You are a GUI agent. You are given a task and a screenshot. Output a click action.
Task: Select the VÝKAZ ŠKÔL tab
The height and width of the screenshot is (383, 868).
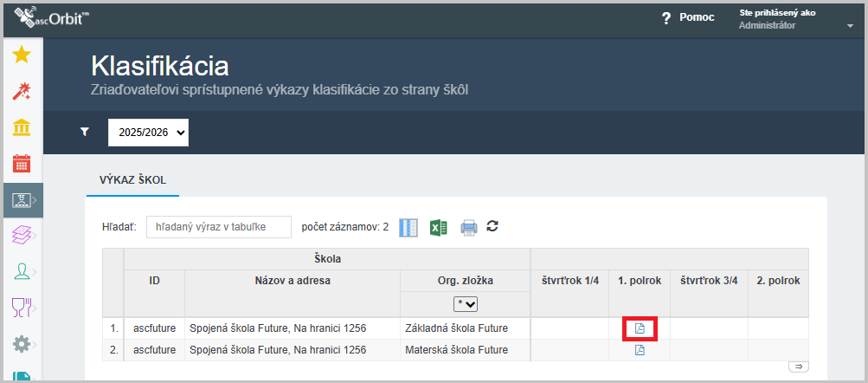[x=126, y=180]
